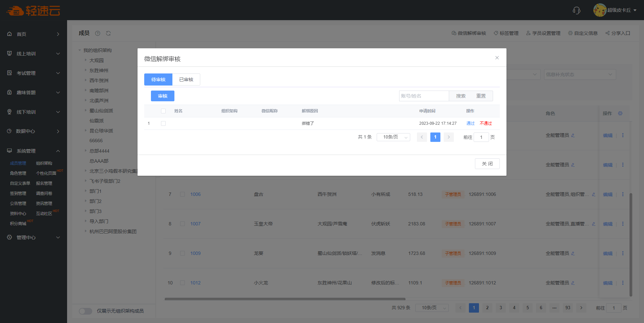
Task: Click the customer service headset icon
Action: click(x=576, y=10)
